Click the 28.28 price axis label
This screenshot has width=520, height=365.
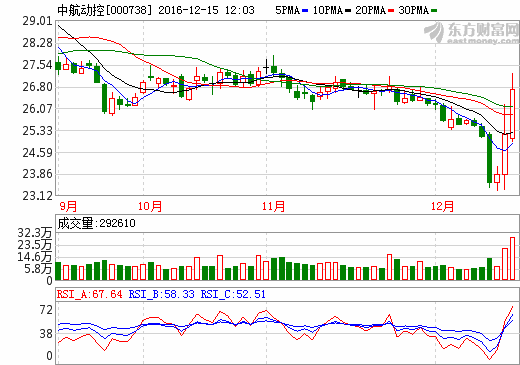(38, 43)
